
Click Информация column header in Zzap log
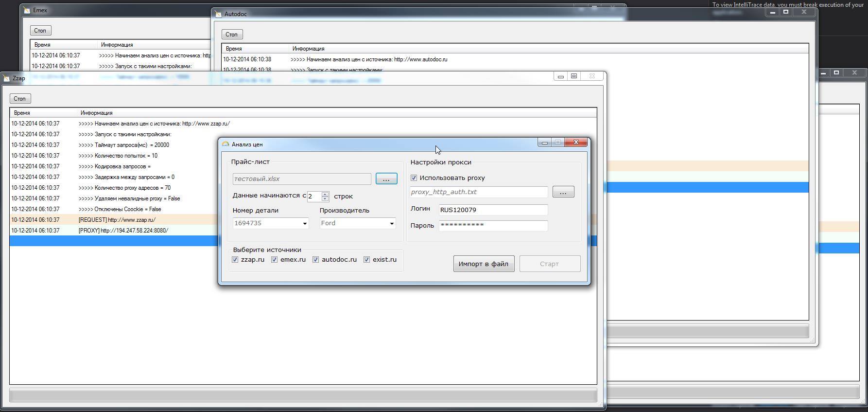click(337, 113)
